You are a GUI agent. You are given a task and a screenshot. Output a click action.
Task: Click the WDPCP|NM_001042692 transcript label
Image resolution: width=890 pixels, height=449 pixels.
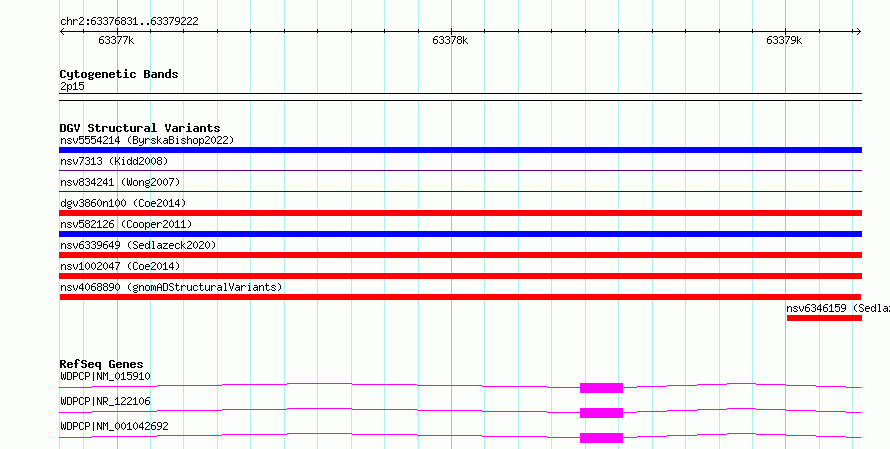[114, 426]
